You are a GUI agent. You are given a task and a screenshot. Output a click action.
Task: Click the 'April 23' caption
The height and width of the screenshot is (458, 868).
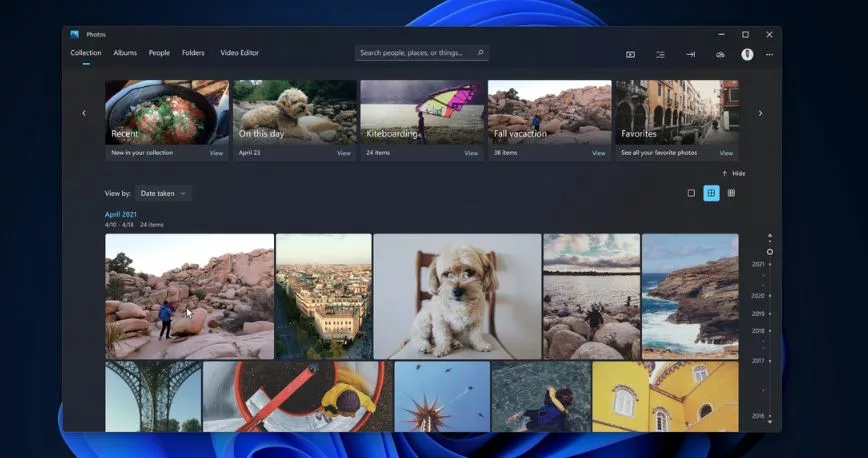(250, 153)
